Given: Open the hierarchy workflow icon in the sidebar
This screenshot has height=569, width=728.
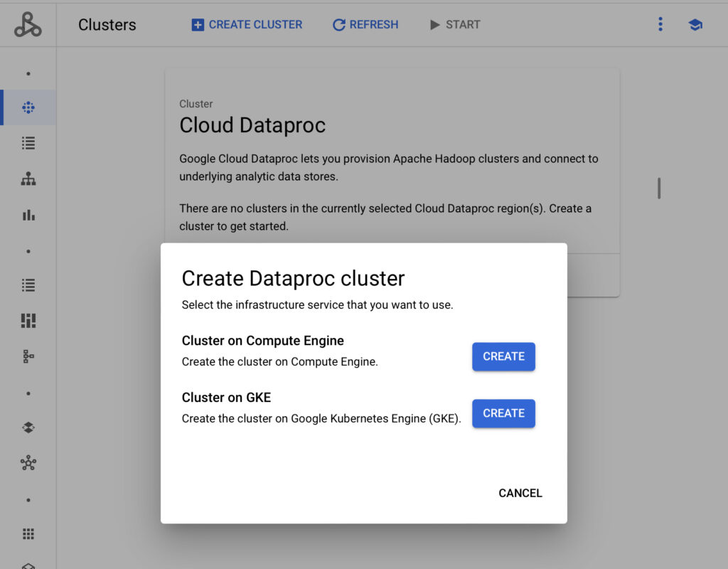Looking at the screenshot, I should (x=28, y=179).
